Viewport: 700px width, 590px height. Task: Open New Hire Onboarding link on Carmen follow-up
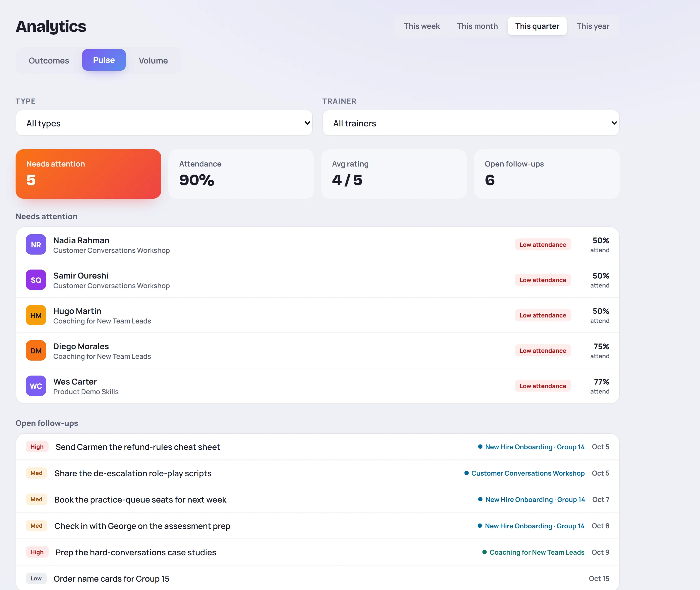point(531,447)
